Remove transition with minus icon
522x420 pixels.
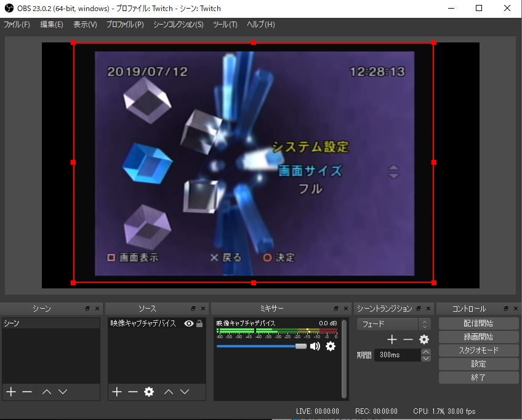pyautogui.click(x=408, y=339)
